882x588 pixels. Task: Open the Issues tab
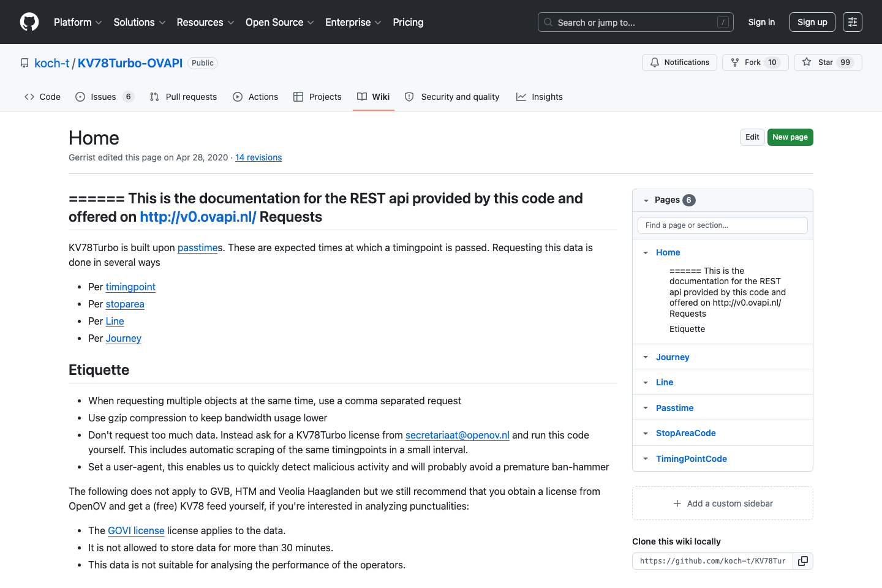(104, 97)
